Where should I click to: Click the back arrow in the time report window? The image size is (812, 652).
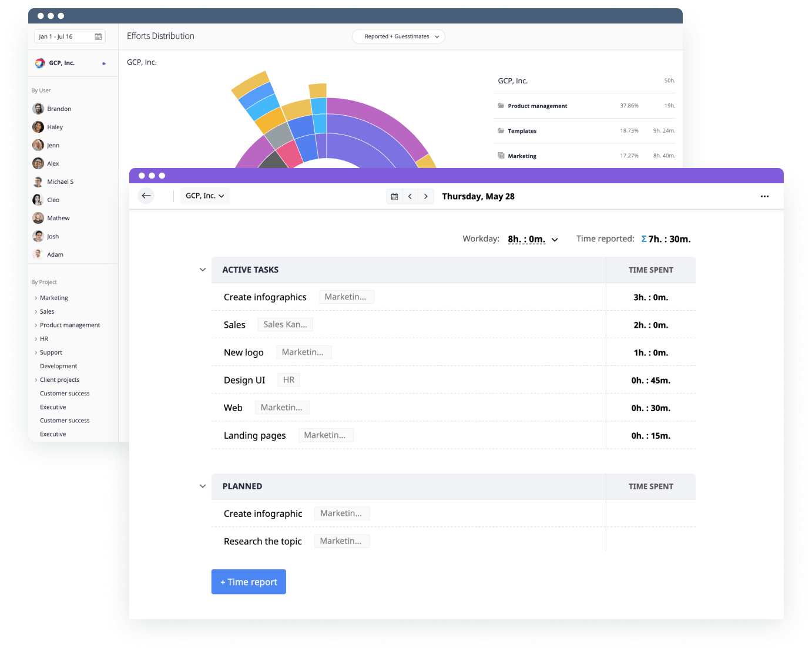click(146, 196)
